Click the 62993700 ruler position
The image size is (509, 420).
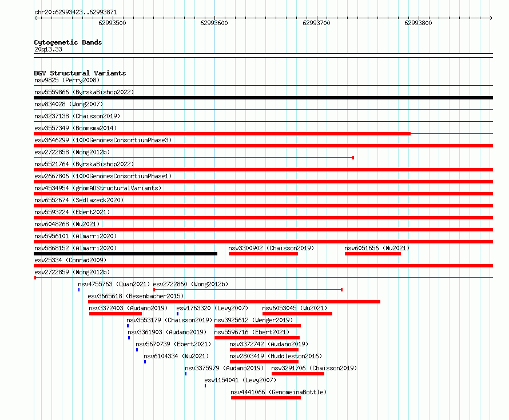click(316, 23)
